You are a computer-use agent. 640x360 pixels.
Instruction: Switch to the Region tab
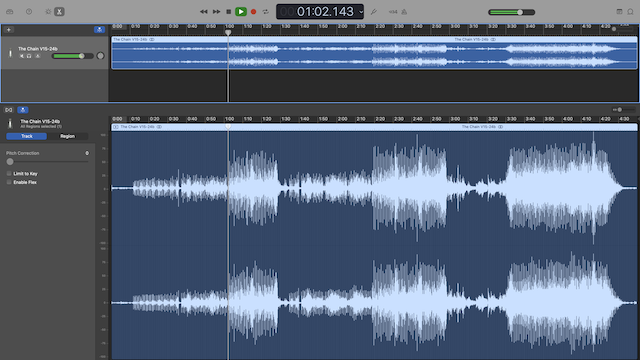[x=67, y=136]
